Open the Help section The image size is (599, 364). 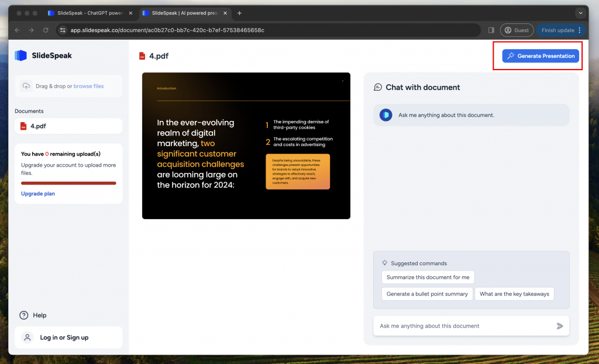[33, 315]
